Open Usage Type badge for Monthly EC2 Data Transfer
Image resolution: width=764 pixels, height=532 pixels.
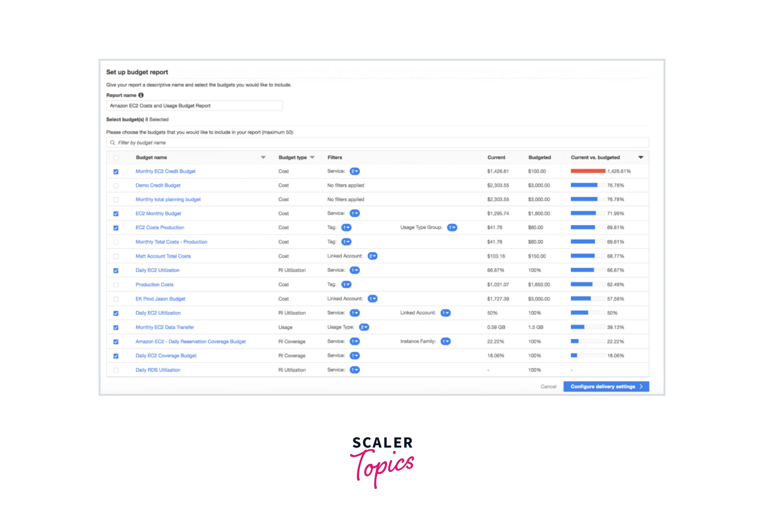(x=364, y=327)
